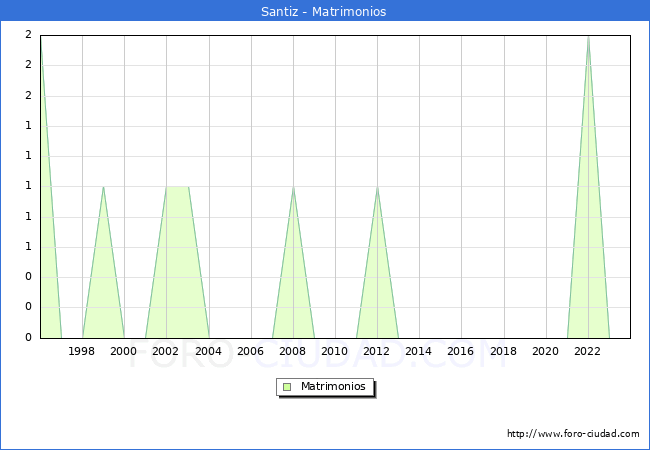Viewport: 650px width, 450px height.
Task: Click the 2002 x-axis label
Action: click(165, 351)
